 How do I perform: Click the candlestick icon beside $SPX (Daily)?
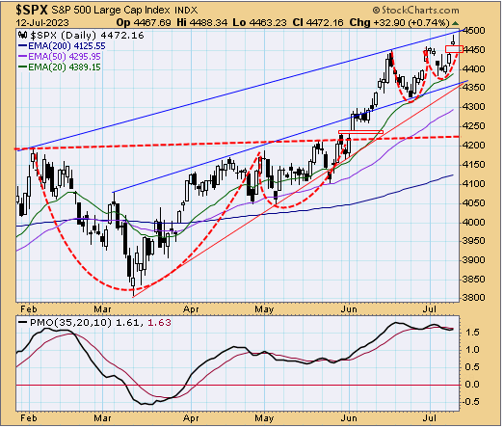[22, 35]
